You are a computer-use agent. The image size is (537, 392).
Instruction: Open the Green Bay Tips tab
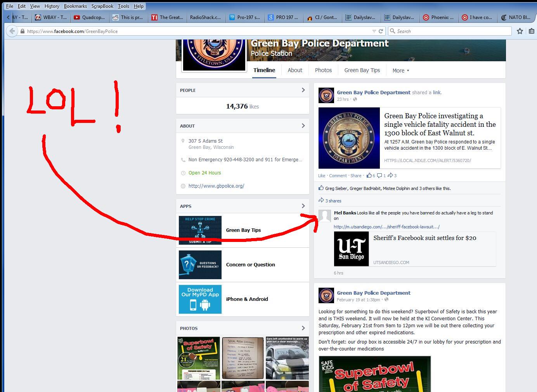tap(362, 70)
